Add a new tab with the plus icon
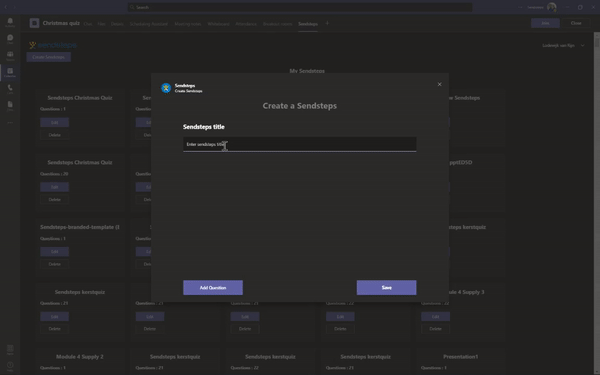This screenshot has height=375, width=600. click(x=327, y=23)
